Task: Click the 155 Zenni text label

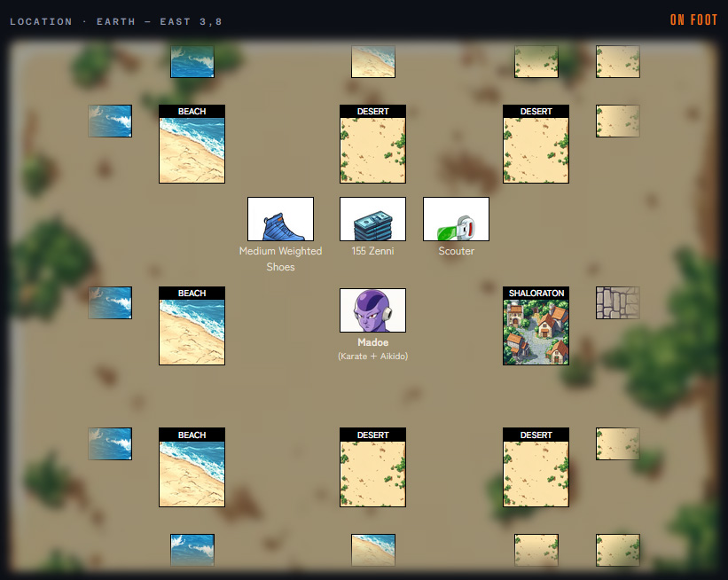Action: coord(372,251)
